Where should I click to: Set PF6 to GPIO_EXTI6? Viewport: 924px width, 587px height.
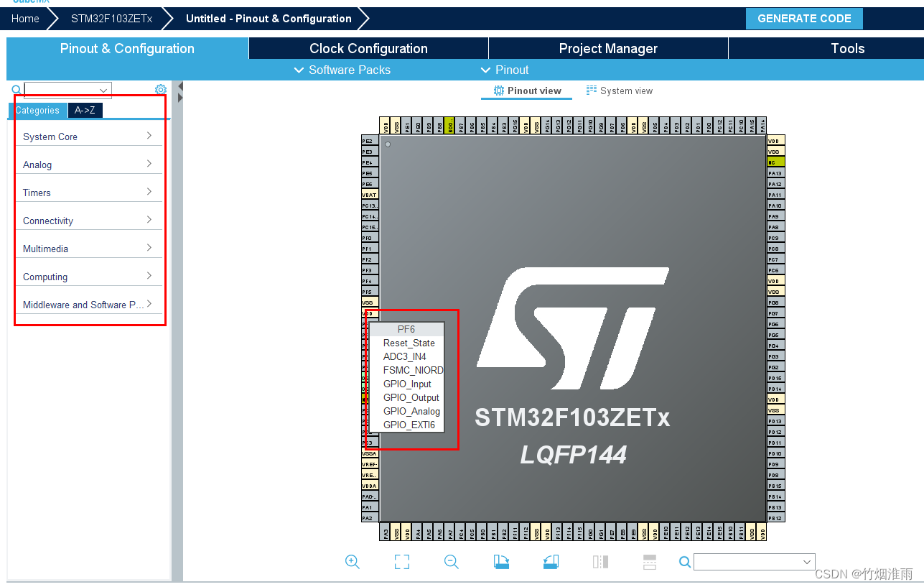409,425
